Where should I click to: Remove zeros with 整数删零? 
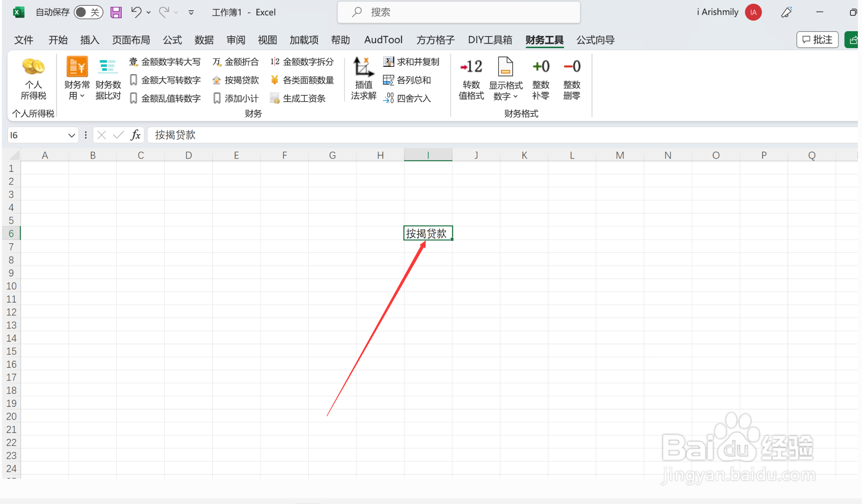[572, 79]
